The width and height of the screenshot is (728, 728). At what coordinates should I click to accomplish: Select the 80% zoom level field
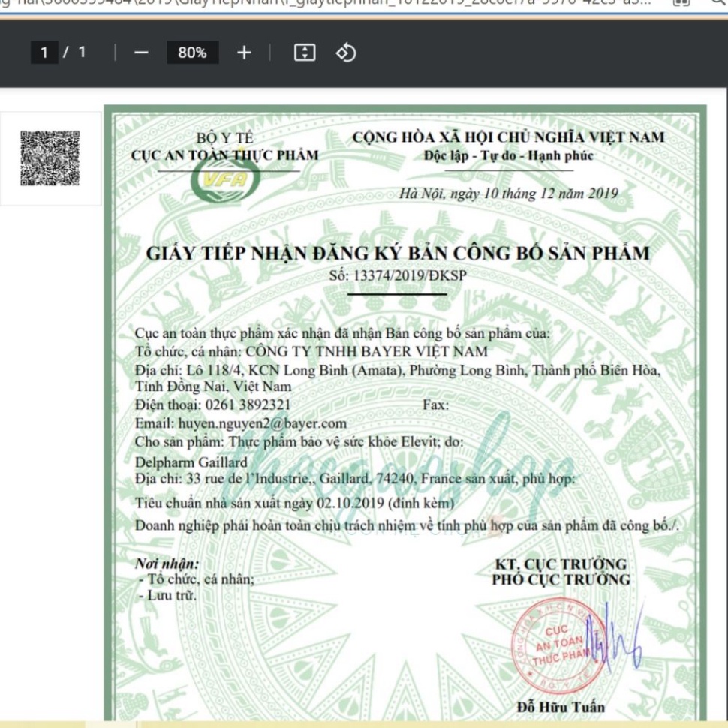click(x=192, y=53)
